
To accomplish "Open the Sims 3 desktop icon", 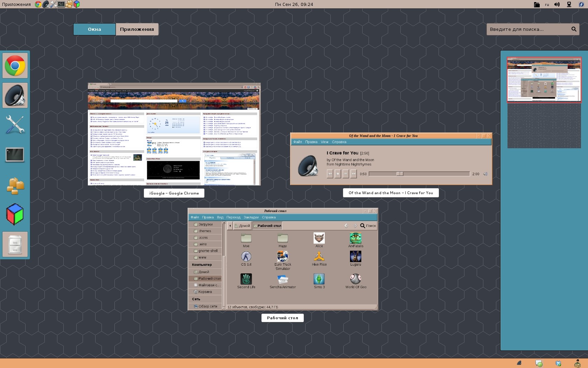I will 319,279.
